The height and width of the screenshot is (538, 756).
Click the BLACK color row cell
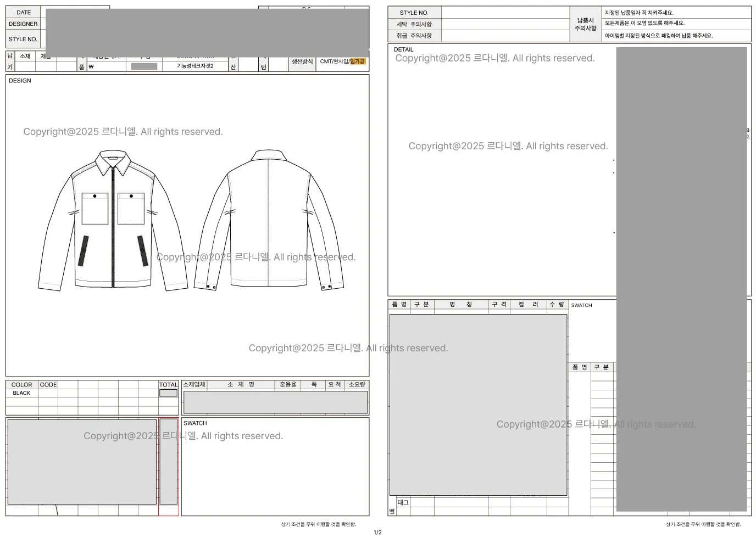coord(21,393)
